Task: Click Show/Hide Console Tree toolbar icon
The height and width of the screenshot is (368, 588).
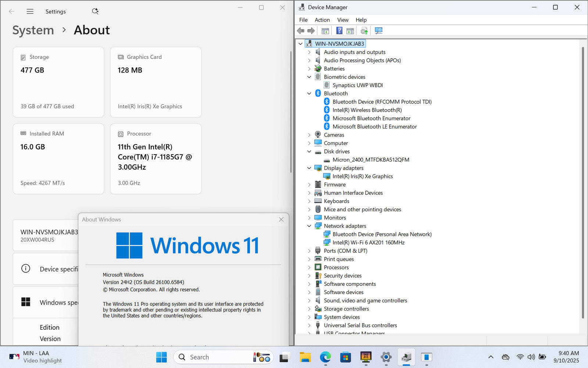Action: [325, 31]
